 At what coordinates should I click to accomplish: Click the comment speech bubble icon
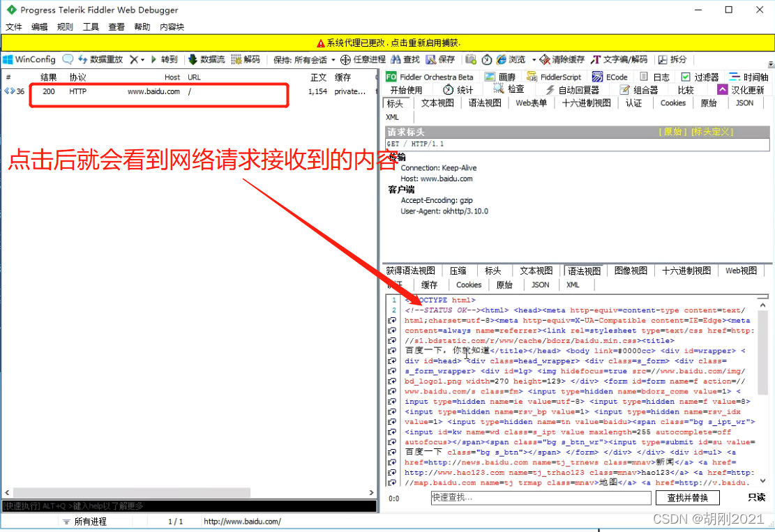coord(68,60)
